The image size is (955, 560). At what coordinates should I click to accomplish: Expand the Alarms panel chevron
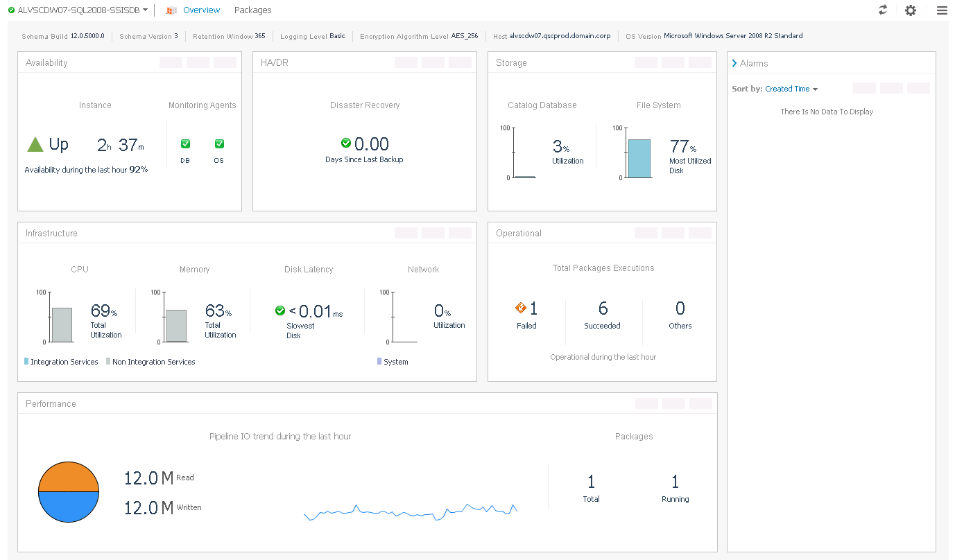tap(734, 63)
